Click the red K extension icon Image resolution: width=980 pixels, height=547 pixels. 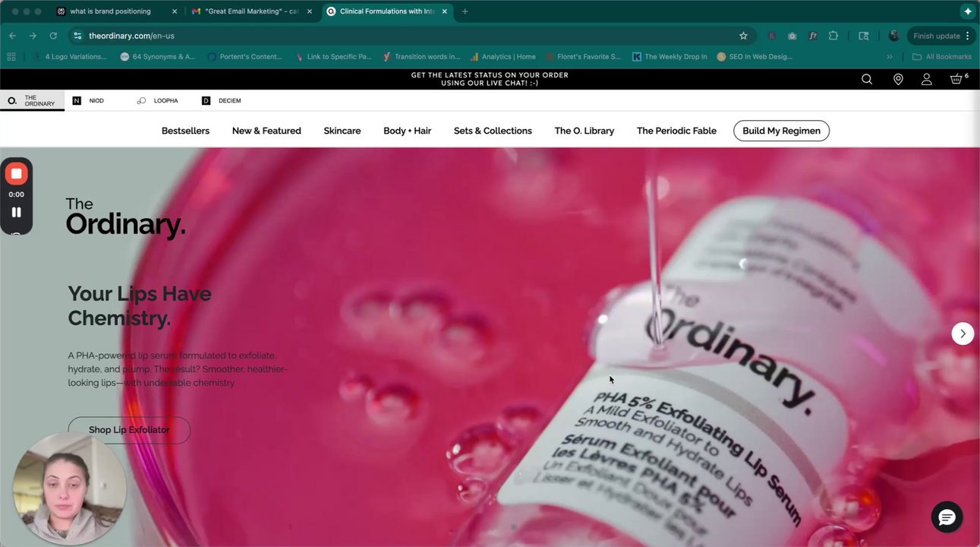(x=772, y=36)
